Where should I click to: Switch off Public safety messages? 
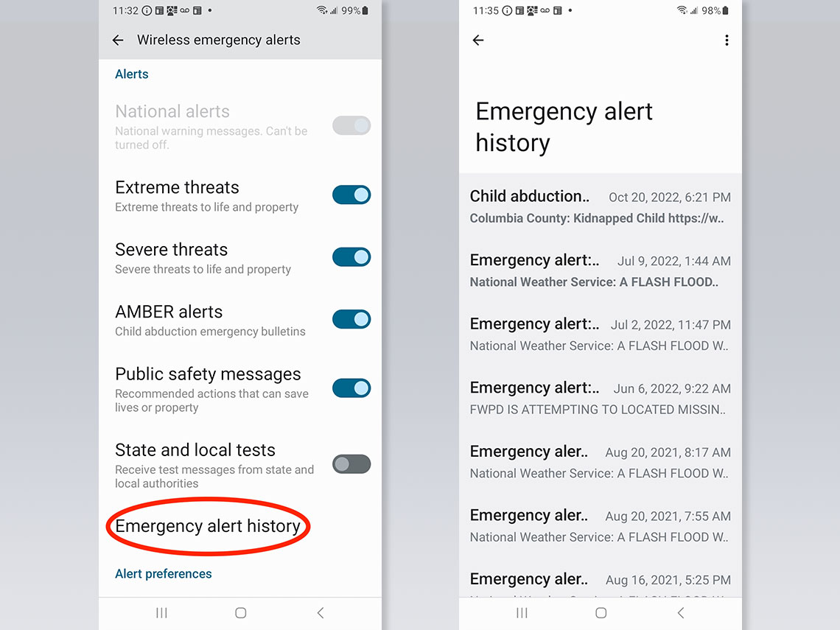click(351, 388)
